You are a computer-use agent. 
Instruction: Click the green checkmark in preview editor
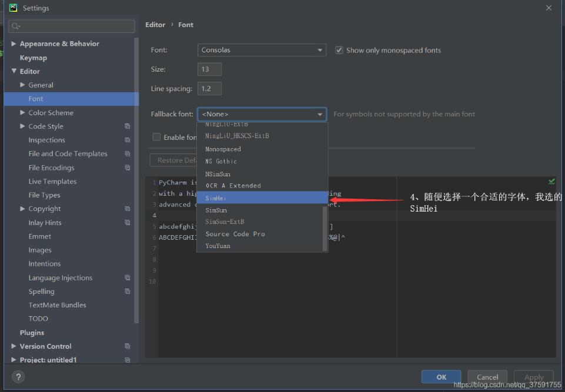[x=551, y=182]
